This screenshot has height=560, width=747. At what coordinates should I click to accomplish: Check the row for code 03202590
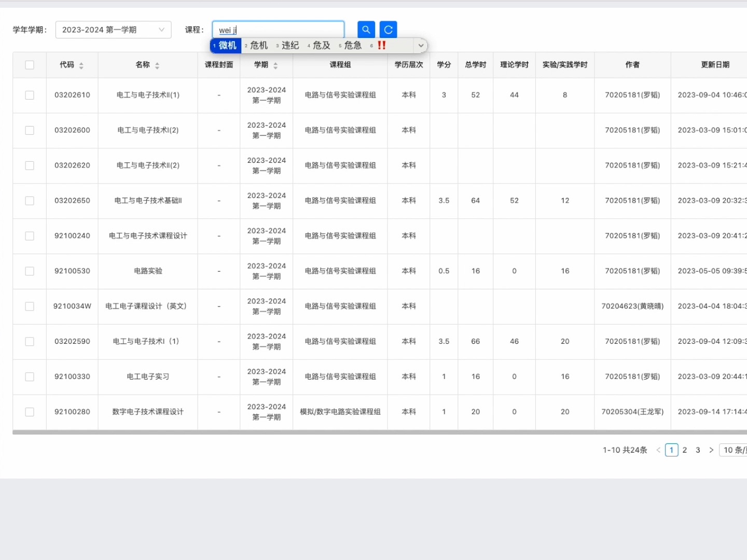click(x=30, y=342)
